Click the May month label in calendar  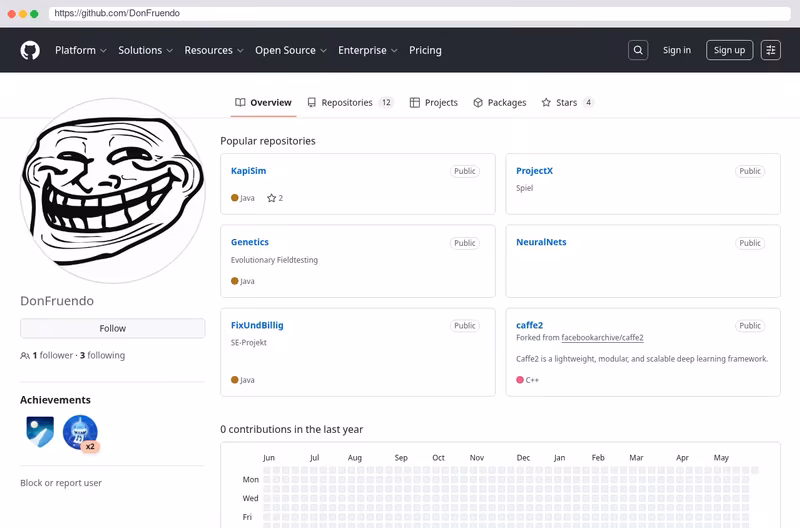pyautogui.click(x=721, y=458)
